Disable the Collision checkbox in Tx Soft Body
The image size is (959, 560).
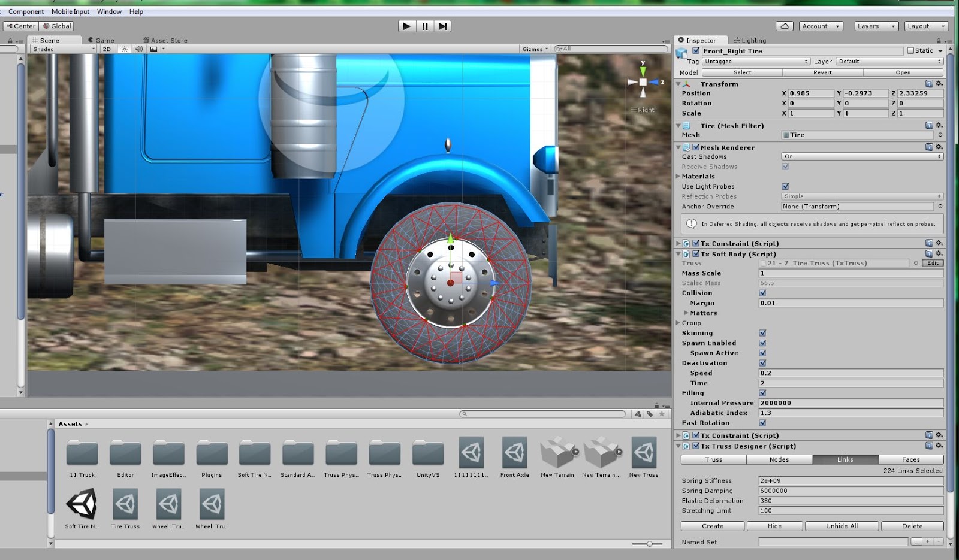(x=763, y=293)
